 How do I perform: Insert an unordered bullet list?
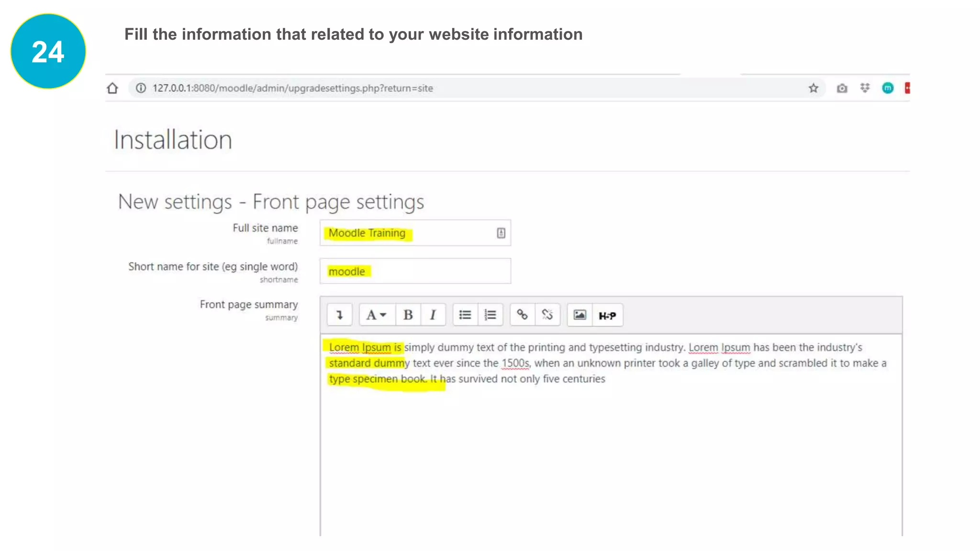[465, 315]
